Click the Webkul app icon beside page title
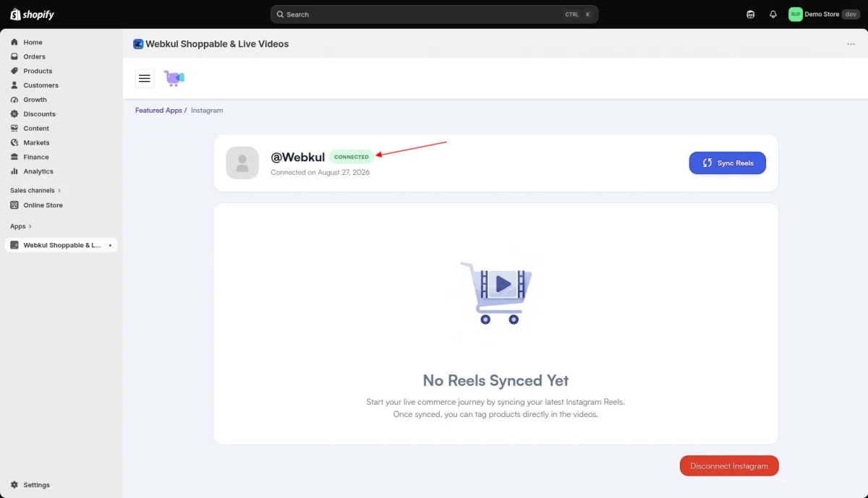This screenshot has width=868, height=498. [138, 44]
